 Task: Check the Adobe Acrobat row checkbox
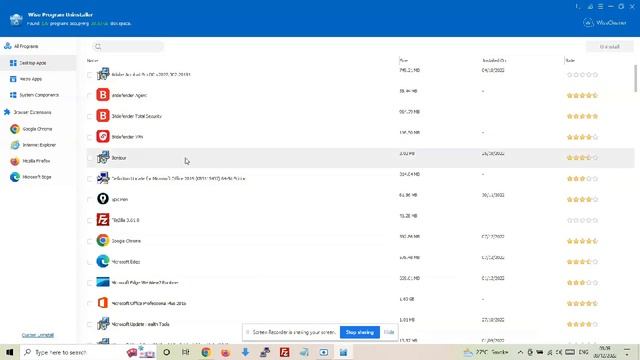(x=89, y=75)
